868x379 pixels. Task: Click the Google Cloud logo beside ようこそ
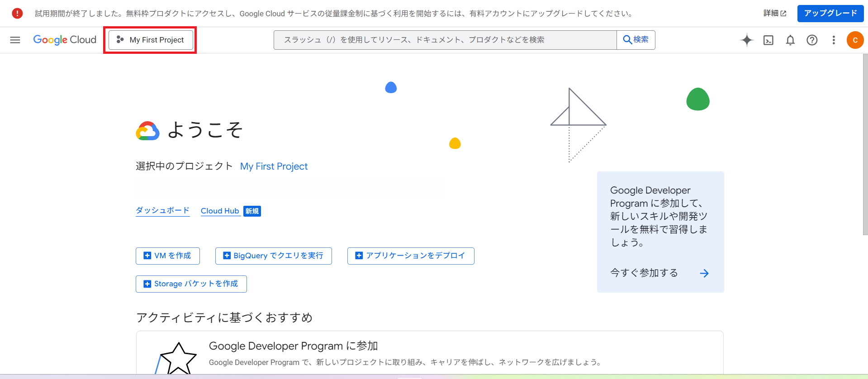coord(147,131)
